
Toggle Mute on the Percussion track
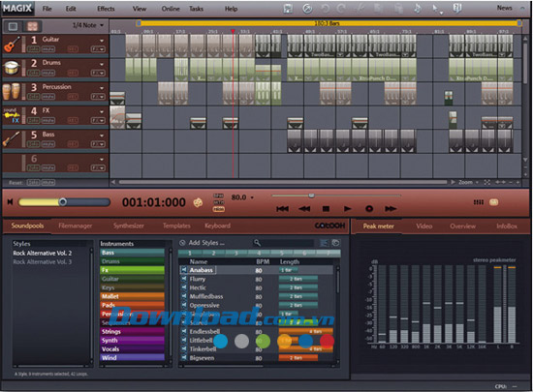click(x=48, y=97)
